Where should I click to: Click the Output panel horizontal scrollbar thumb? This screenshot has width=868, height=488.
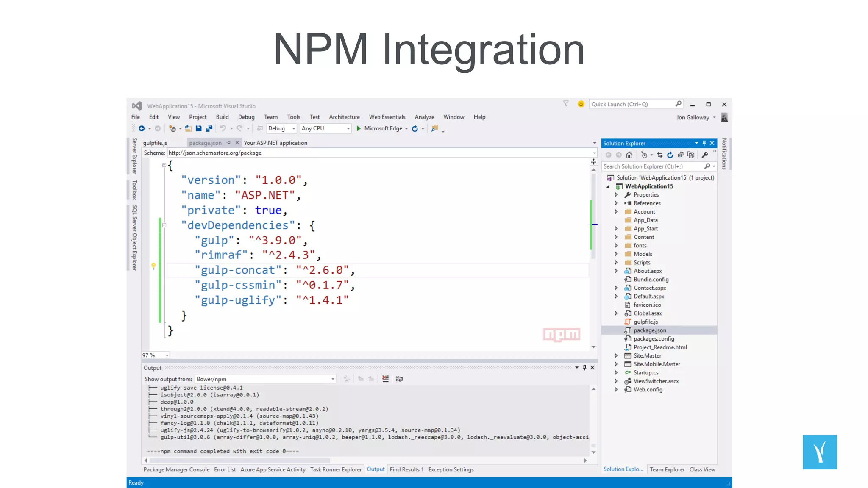coord(240,460)
